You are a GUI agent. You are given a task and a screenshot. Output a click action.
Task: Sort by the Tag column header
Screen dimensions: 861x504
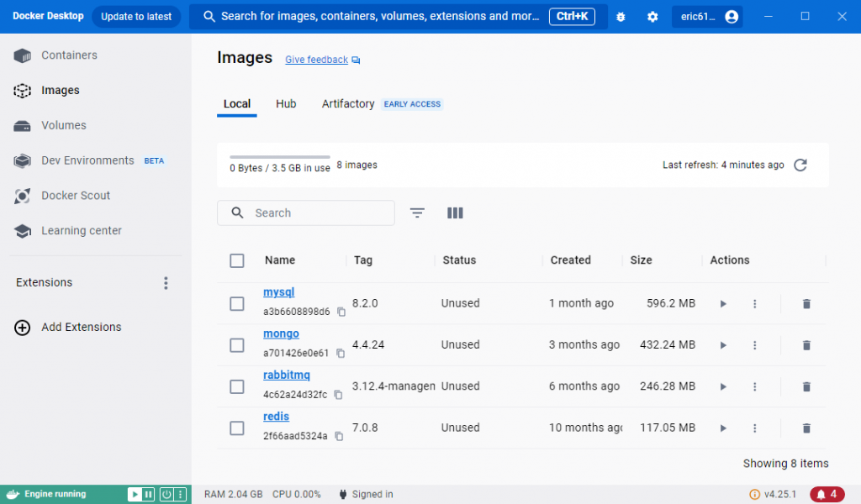tap(363, 260)
